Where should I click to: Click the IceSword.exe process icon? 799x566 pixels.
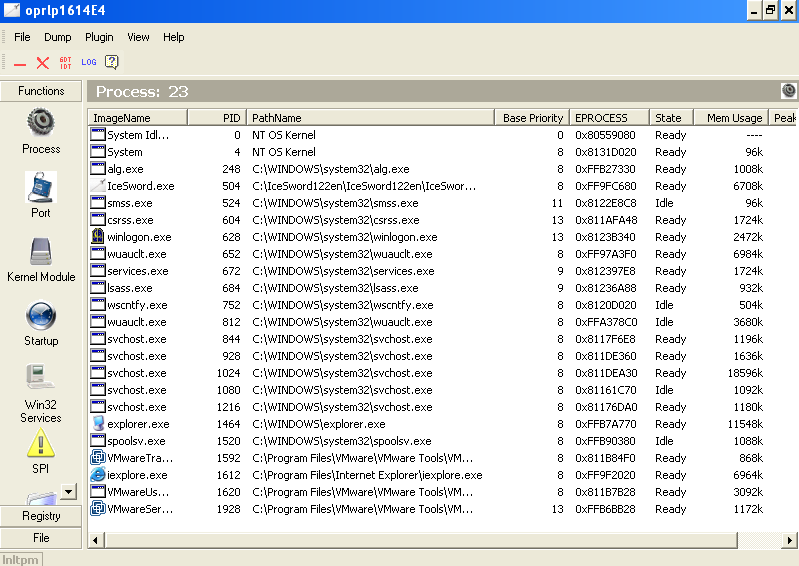[97, 186]
